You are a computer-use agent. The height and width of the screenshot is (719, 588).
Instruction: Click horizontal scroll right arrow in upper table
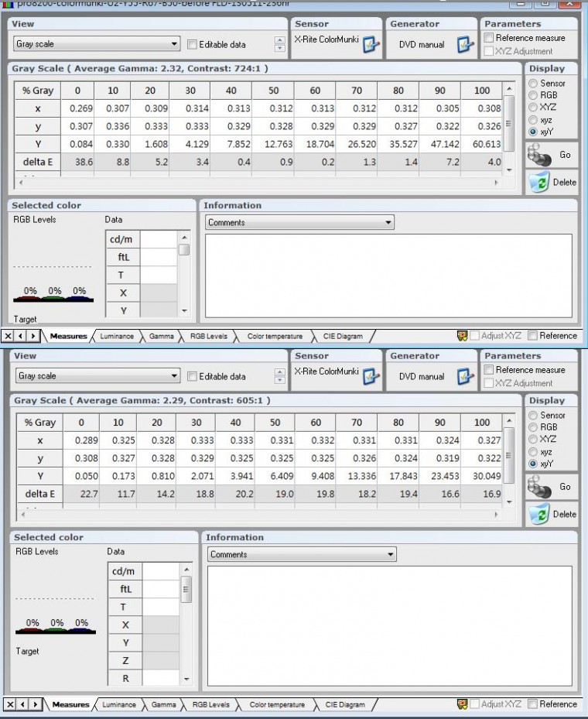(x=497, y=183)
